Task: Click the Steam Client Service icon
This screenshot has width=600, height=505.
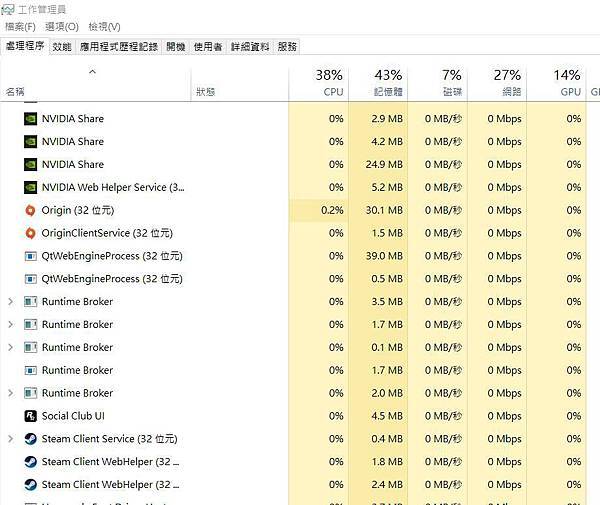Action: pyautogui.click(x=31, y=439)
